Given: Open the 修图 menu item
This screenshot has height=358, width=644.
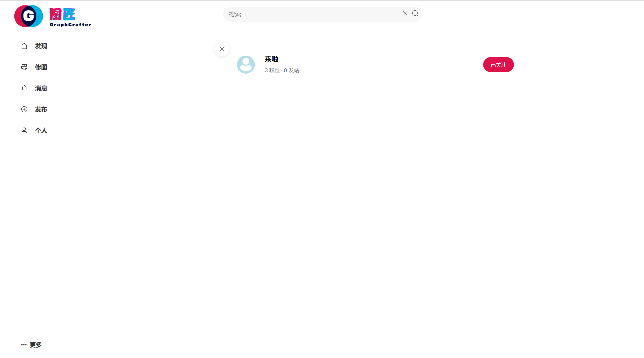Looking at the screenshot, I should [x=41, y=67].
